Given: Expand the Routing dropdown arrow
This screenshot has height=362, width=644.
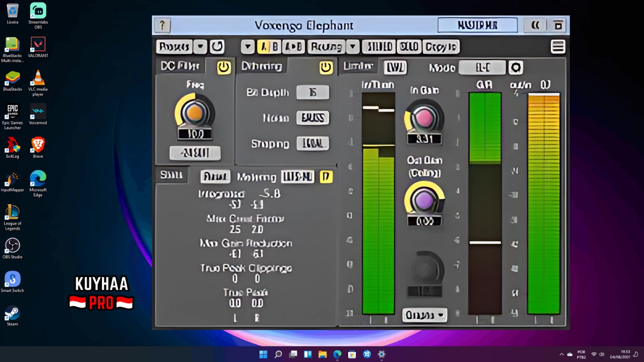Looking at the screenshot, I should [353, 47].
